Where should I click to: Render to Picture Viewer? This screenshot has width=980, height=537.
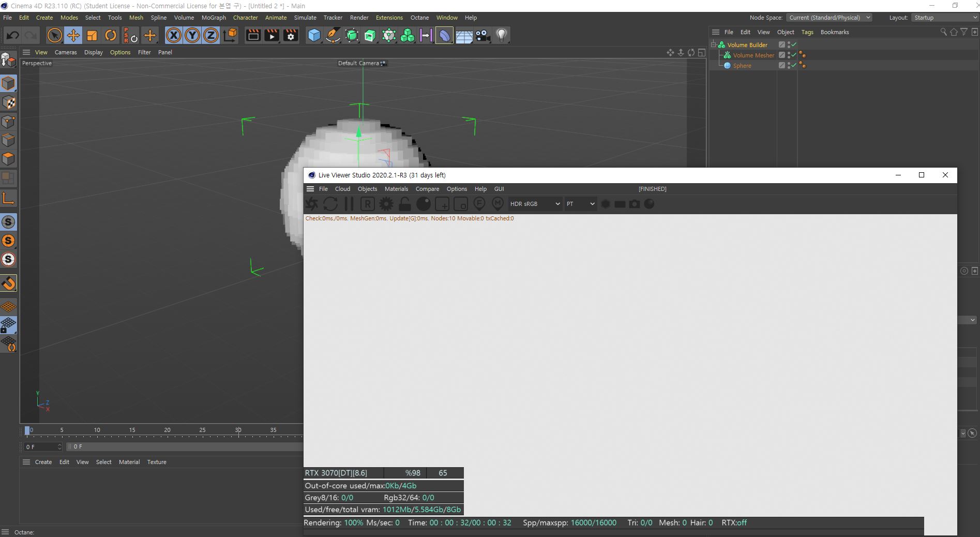(272, 35)
